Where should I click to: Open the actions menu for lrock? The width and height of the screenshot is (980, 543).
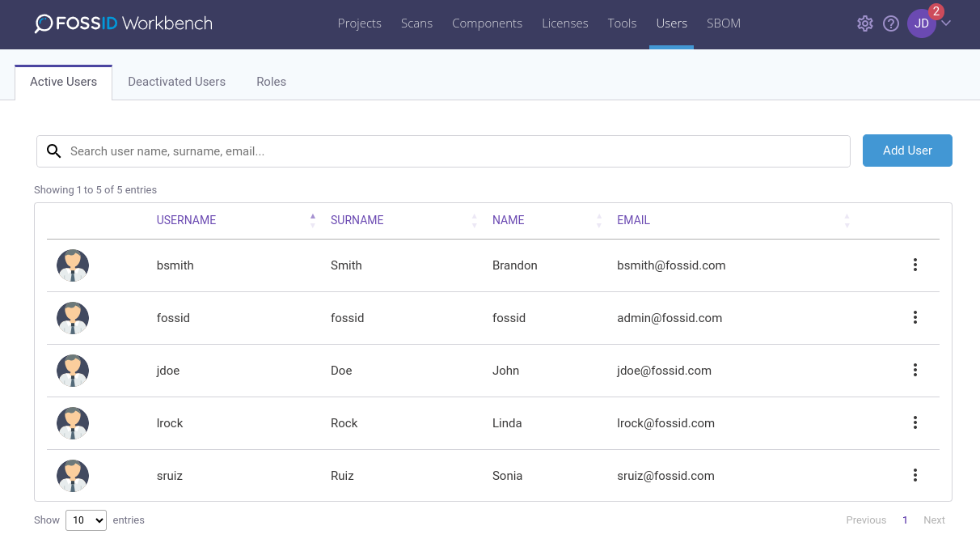click(915, 422)
